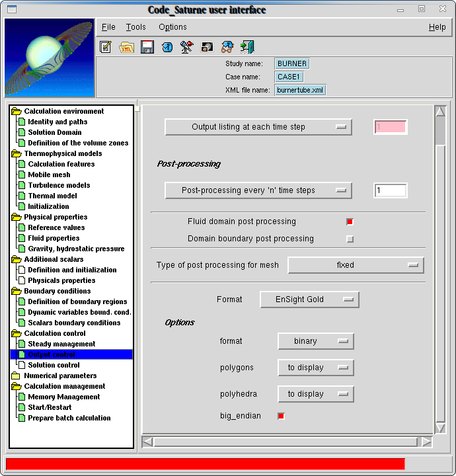This screenshot has width=456, height=476.
Task: Select Steady management in the tree
Action: (x=61, y=344)
